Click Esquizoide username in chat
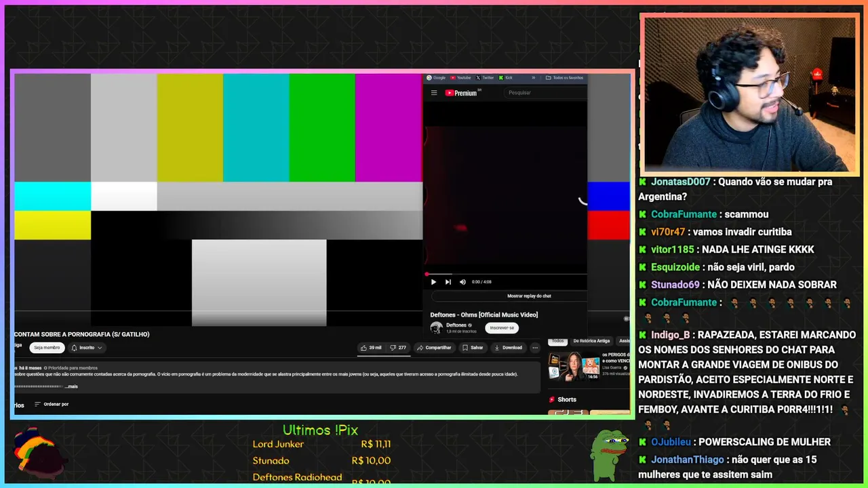The width and height of the screenshot is (868, 488). click(x=677, y=267)
